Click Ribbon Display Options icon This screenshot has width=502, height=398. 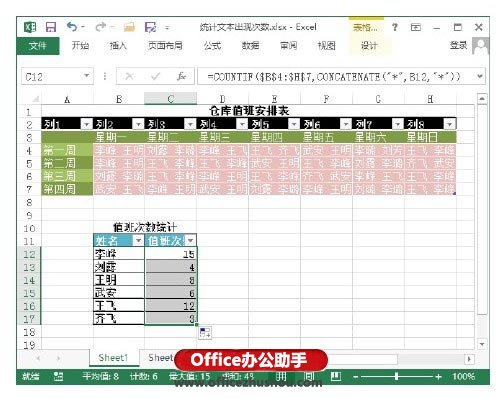[415, 27]
